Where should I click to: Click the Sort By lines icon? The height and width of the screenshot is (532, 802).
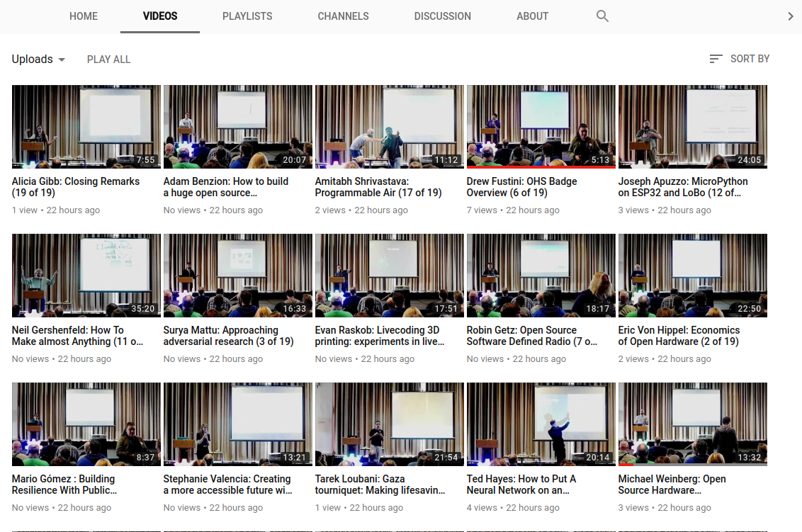tap(716, 59)
